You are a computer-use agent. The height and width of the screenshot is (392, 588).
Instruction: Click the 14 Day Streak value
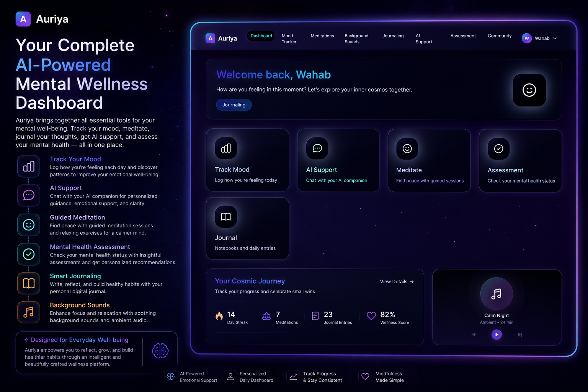pos(231,314)
